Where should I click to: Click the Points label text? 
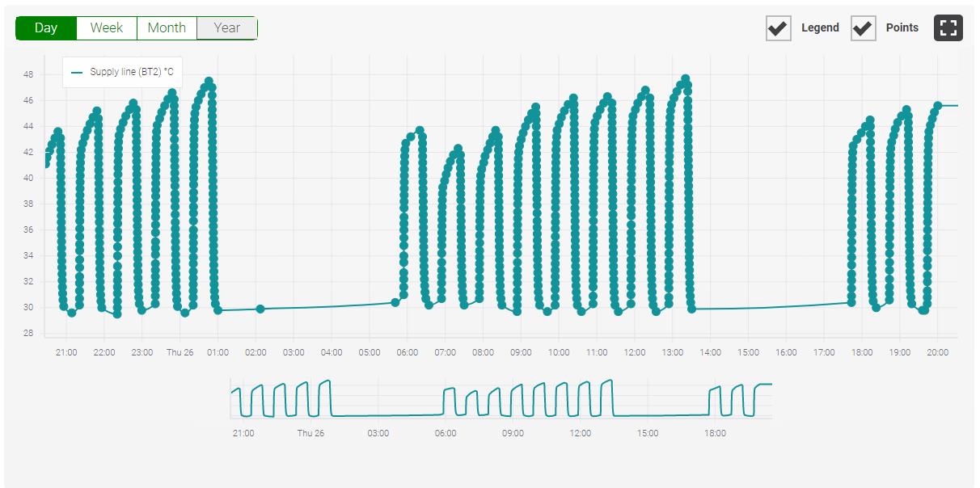[x=902, y=27]
